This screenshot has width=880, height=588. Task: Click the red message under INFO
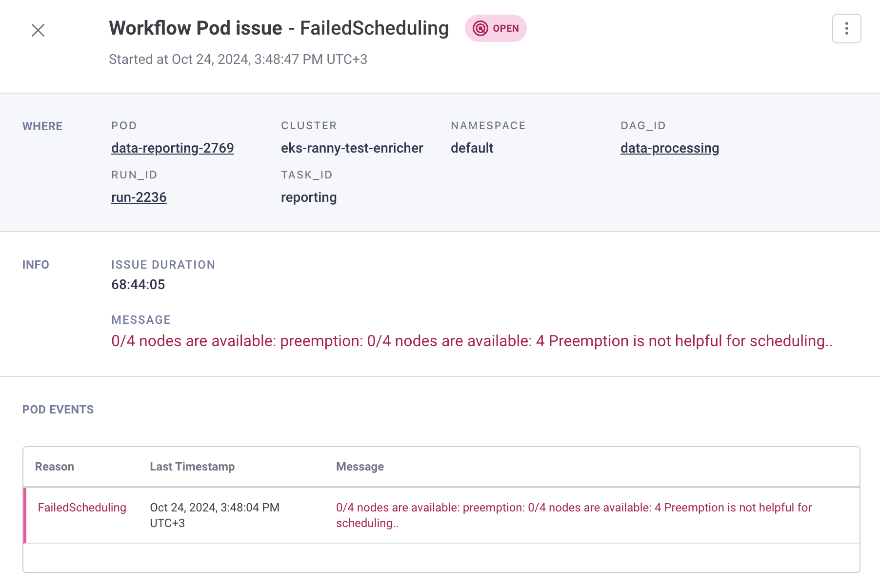472,341
